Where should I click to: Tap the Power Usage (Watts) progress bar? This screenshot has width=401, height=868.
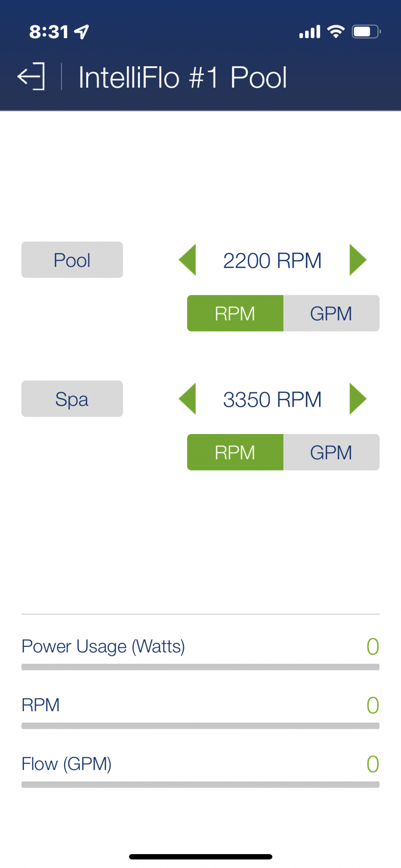coord(200,667)
